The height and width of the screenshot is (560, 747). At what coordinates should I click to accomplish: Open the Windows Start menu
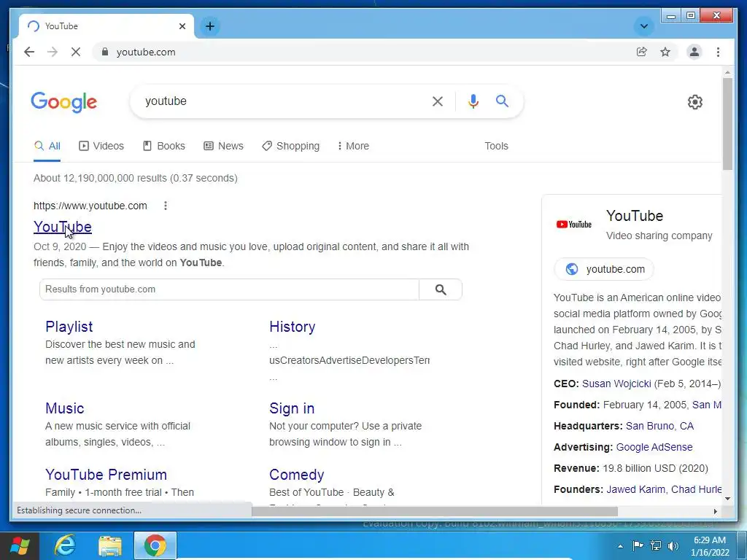point(20,545)
